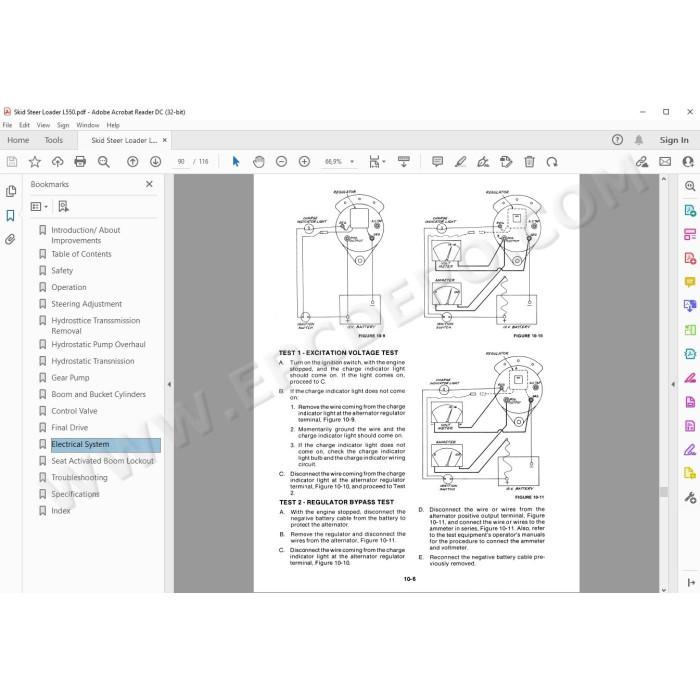Open the notifications bell
700x700 pixels.
coord(639,140)
